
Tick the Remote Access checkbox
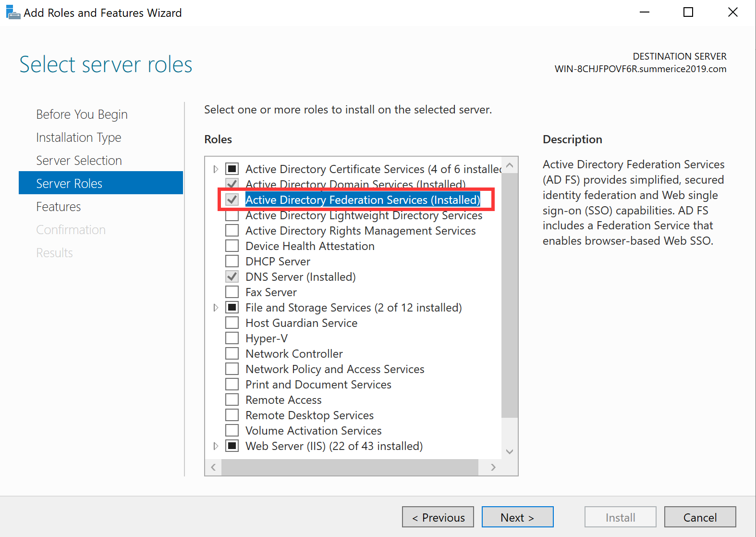(x=232, y=400)
